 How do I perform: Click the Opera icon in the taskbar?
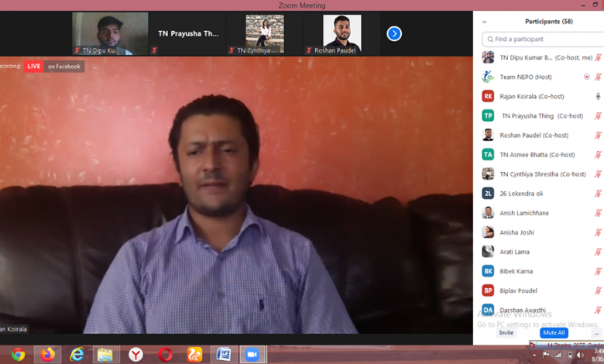[165, 354]
